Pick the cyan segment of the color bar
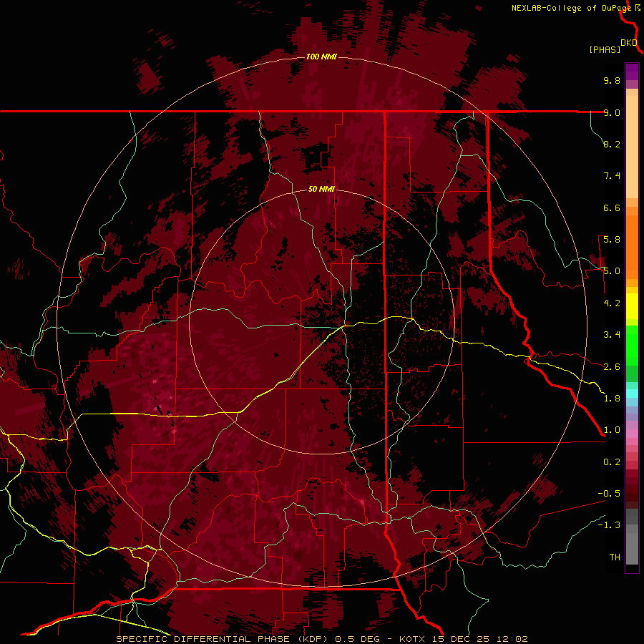Image resolution: width=644 pixels, height=644 pixels. 632,393
